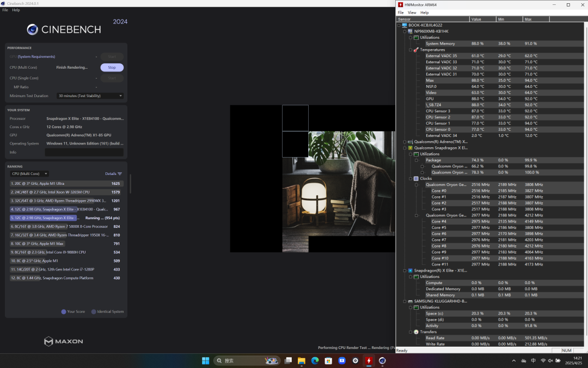Click the cloud sync icon in system tray
Image resolution: width=588 pixels, height=368 pixels.
coord(524,361)
